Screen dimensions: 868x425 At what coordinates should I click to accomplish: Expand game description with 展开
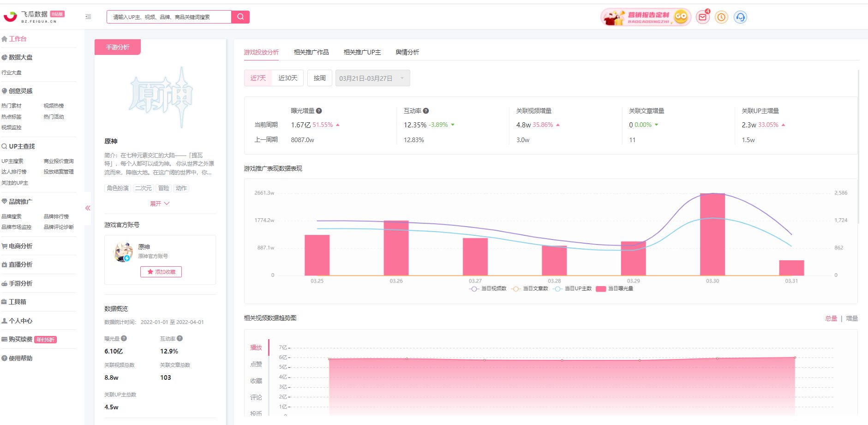(x=160, y=204)
